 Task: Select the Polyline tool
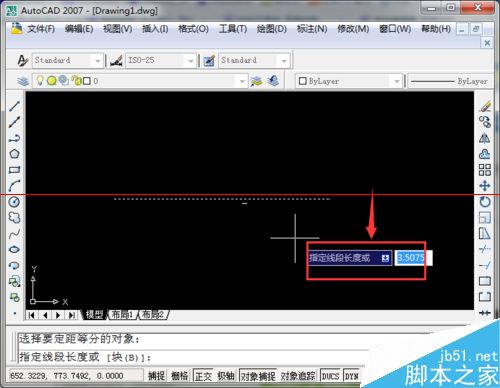14,138
